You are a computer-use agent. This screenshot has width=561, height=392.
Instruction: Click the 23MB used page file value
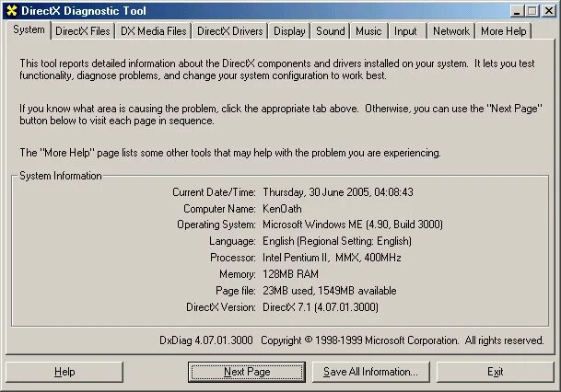click(330, 291)
